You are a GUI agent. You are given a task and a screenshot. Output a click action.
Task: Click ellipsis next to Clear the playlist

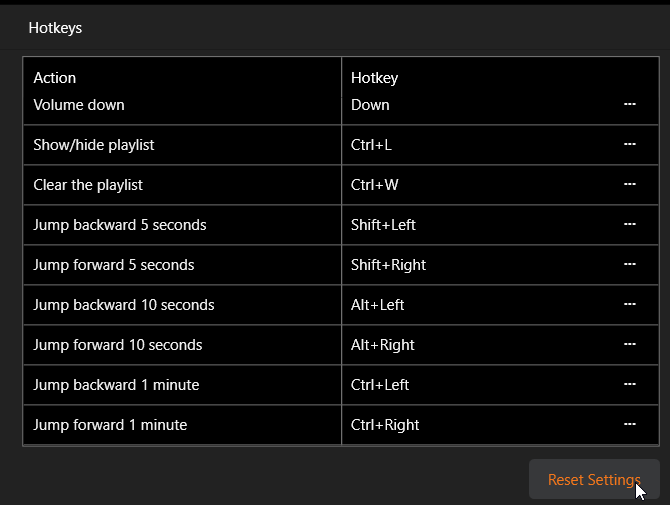(630, 185)
